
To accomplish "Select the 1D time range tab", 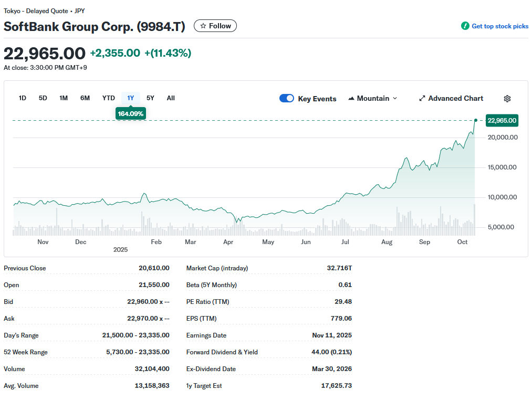I will click(x=23, y=98).
